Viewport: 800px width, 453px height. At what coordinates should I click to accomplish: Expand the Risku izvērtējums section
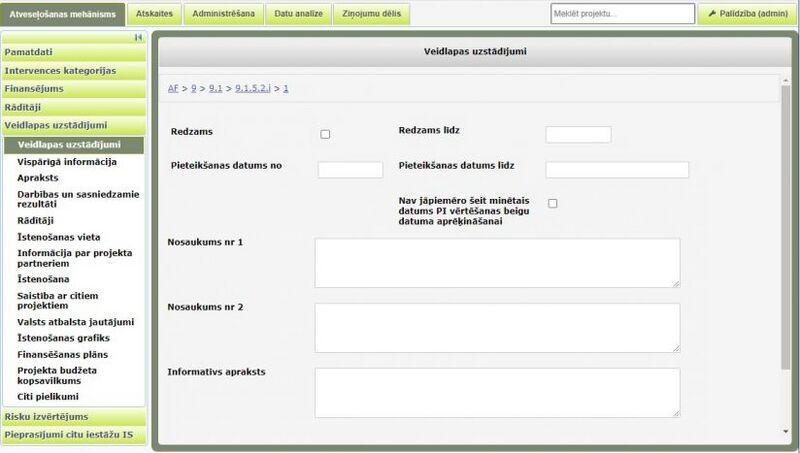point(74,417)
